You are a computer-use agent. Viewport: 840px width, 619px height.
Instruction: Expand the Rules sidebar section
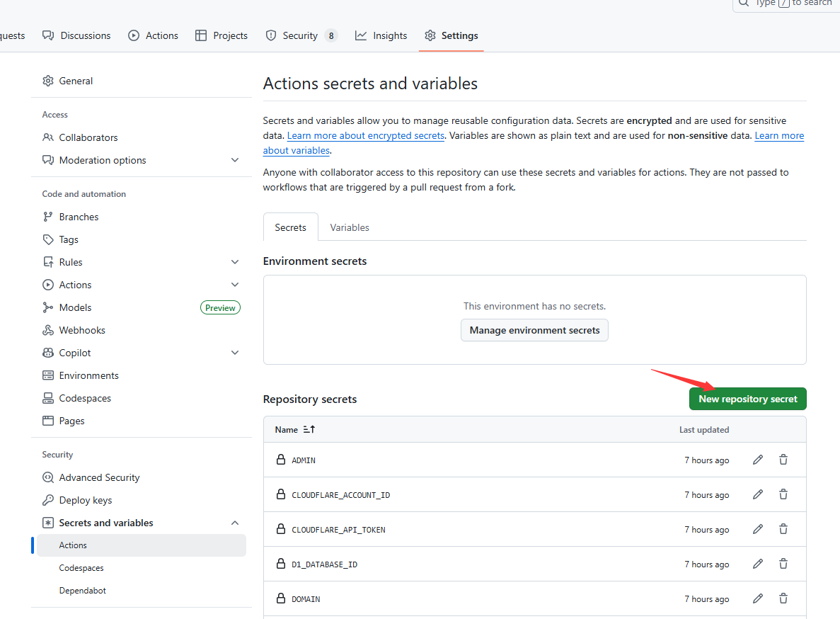coord(235,262)
